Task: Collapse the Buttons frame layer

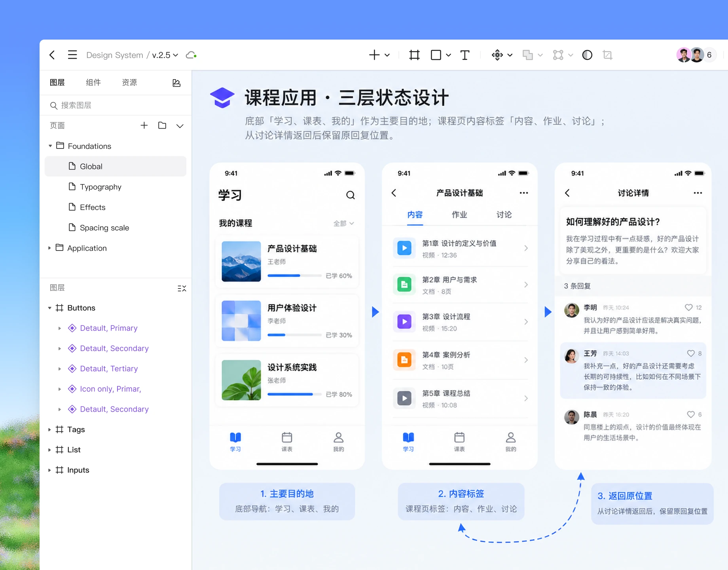Action: pos(49,308)
